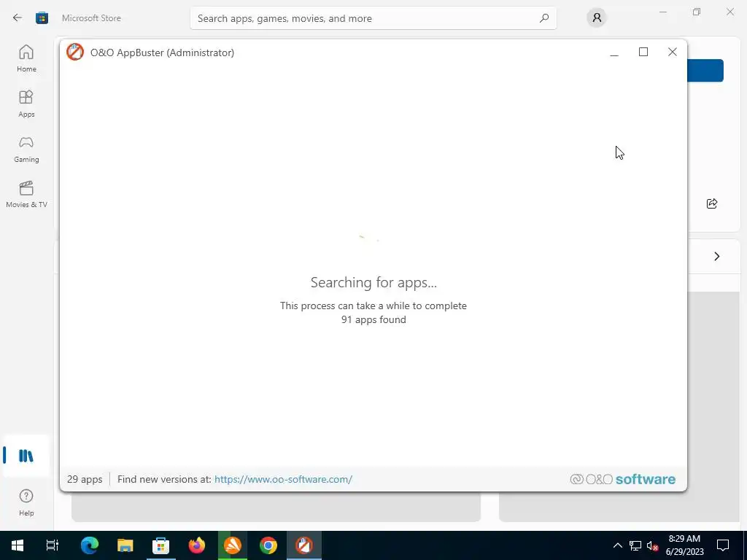Open Gaming in the Microsoft Store sidebar
Image resolution: width=747 pixels, height=560 pixels.
tap(26, 149)
